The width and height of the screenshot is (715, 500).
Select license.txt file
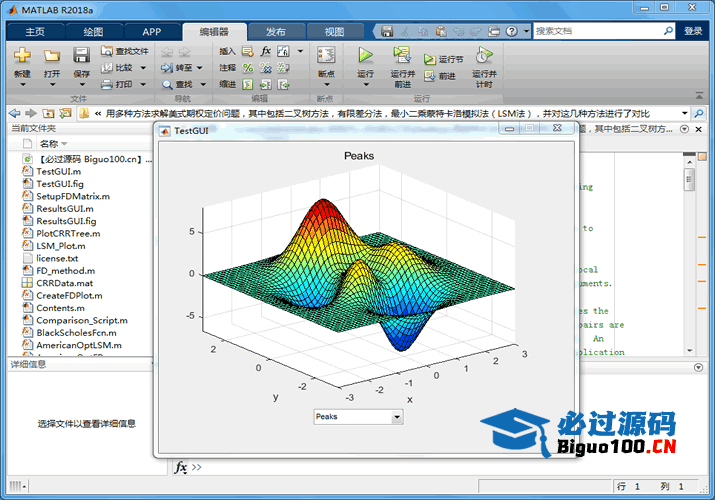(x=57, y=258)
